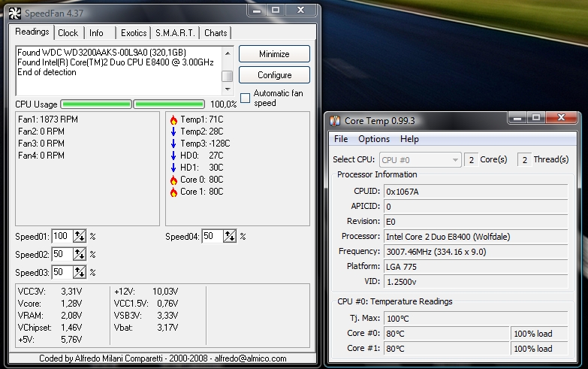Open the S.M.A.R.T. tab
The height and width of the screenshot is (369, 588).
click(x=175, y=33)
